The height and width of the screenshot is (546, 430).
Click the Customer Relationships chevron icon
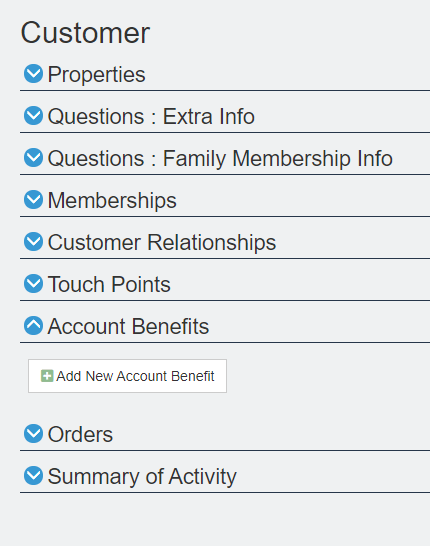33,242
